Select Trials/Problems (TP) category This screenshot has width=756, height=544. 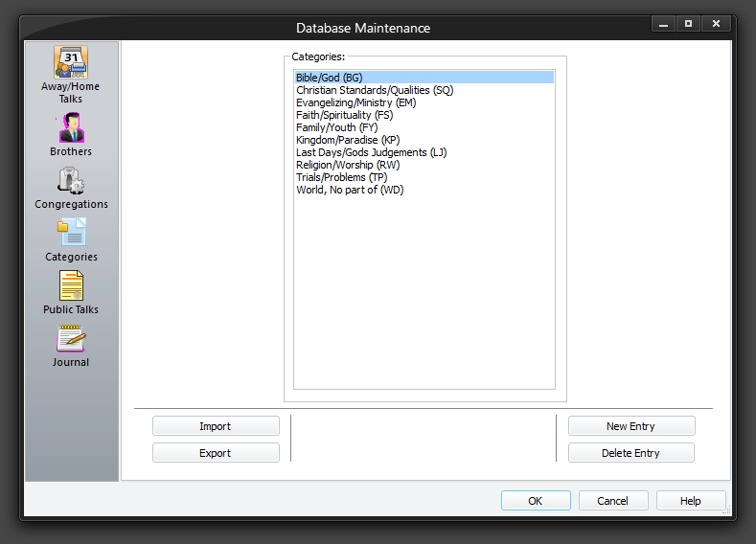click(x=424, y=177)
